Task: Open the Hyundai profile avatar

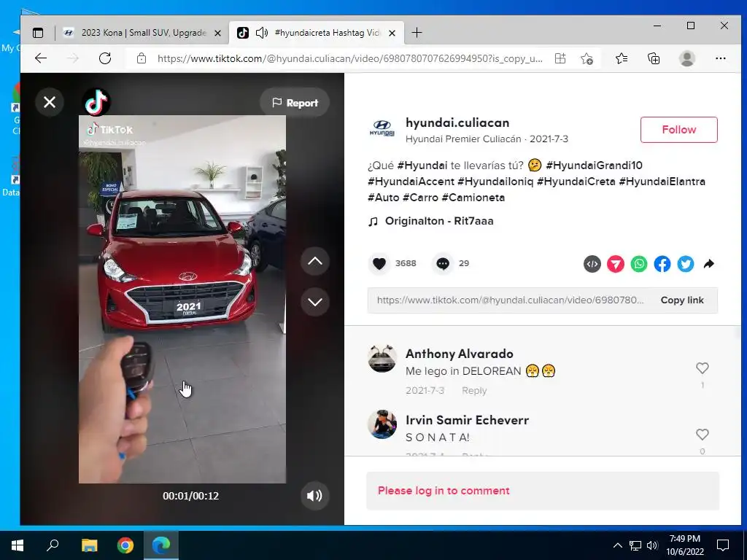Action: point(382,130)
